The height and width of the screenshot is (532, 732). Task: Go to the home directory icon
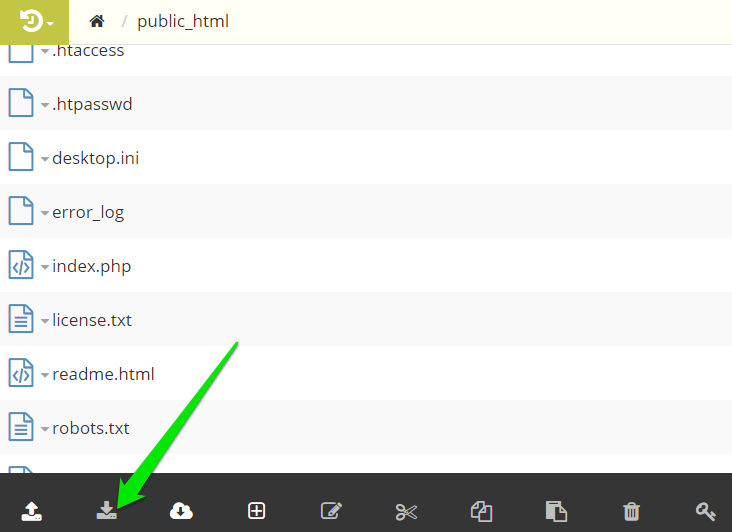coord(97,21)
